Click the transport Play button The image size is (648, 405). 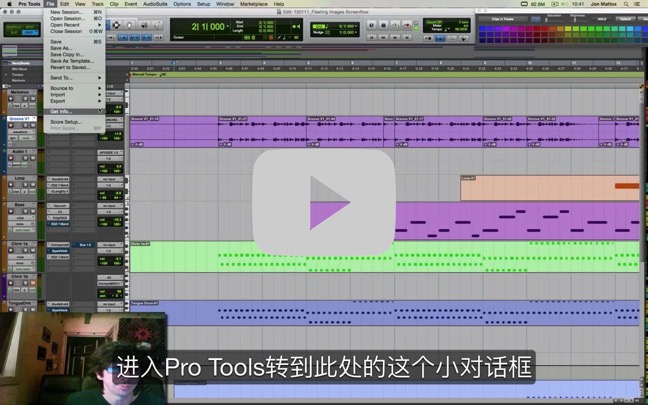click(395, 25)
